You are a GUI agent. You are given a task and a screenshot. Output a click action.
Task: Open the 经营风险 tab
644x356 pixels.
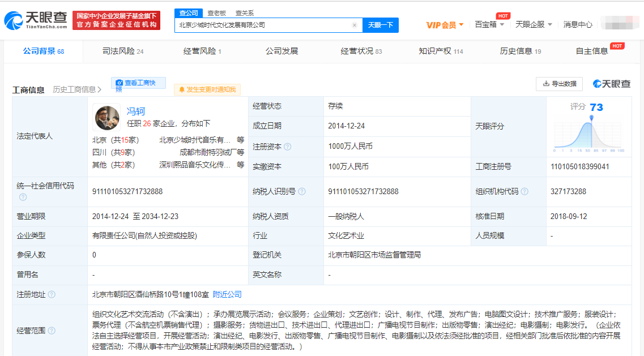coord(202,52)
